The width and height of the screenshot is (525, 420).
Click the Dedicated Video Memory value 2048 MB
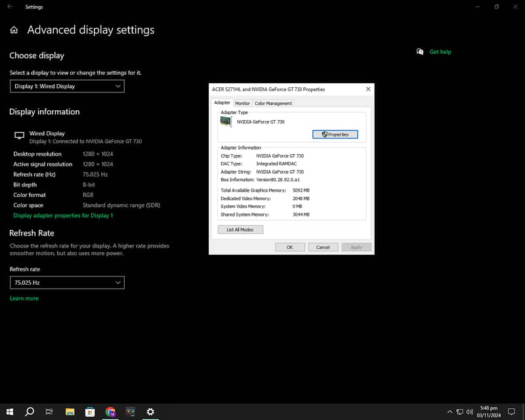[301, 198]
